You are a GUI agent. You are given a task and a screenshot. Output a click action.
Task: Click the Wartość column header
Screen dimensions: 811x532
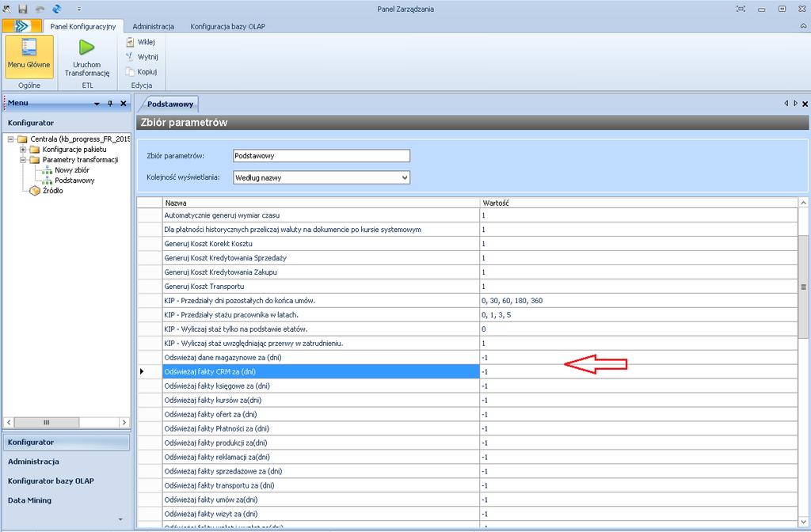click(639, 203)
